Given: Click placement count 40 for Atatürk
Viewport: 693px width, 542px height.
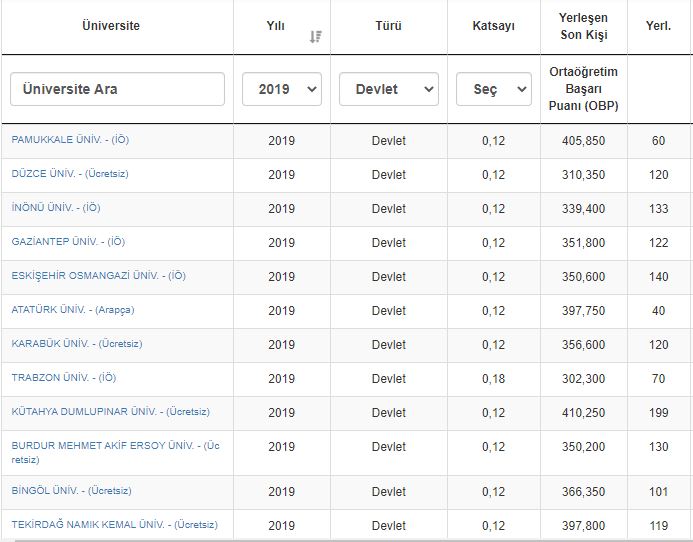Looking at the screenshot, I should coord(659,311).
